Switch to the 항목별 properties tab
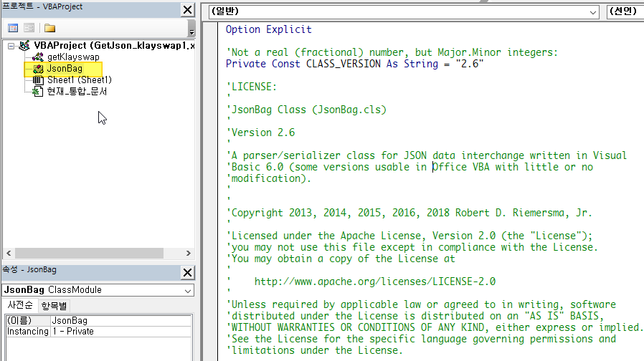The width and height of the screenshot is (644, 361). click(54, 306)
